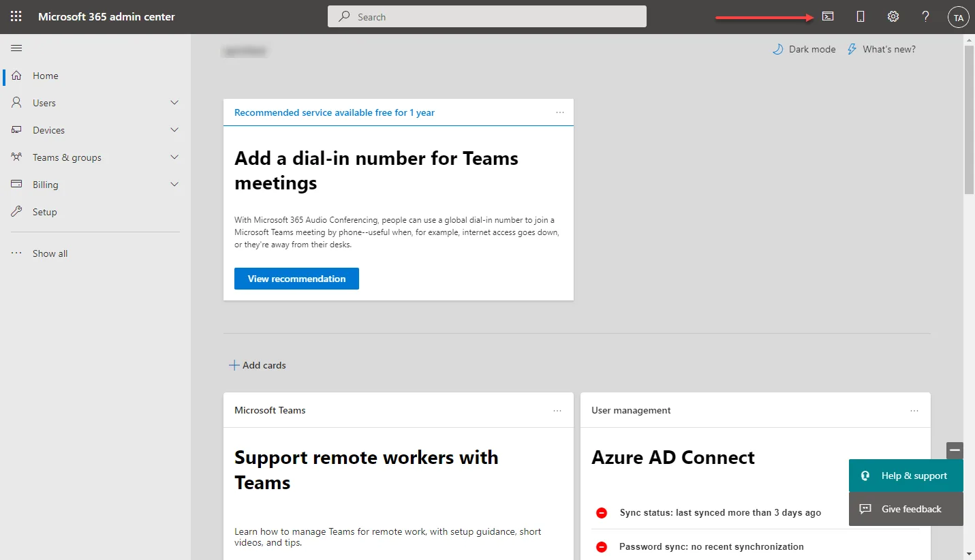Enable Dark mode

tap(804, 49)
